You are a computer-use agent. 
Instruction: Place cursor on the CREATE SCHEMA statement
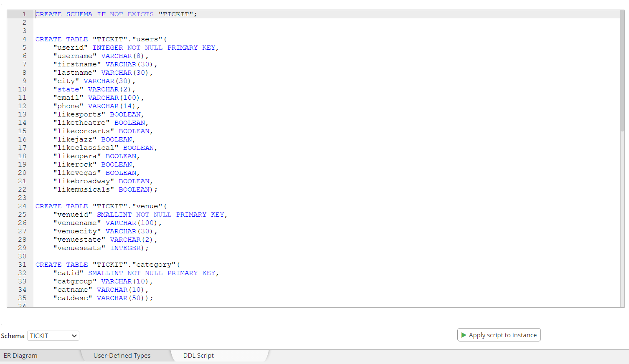(x=115, y=14)
